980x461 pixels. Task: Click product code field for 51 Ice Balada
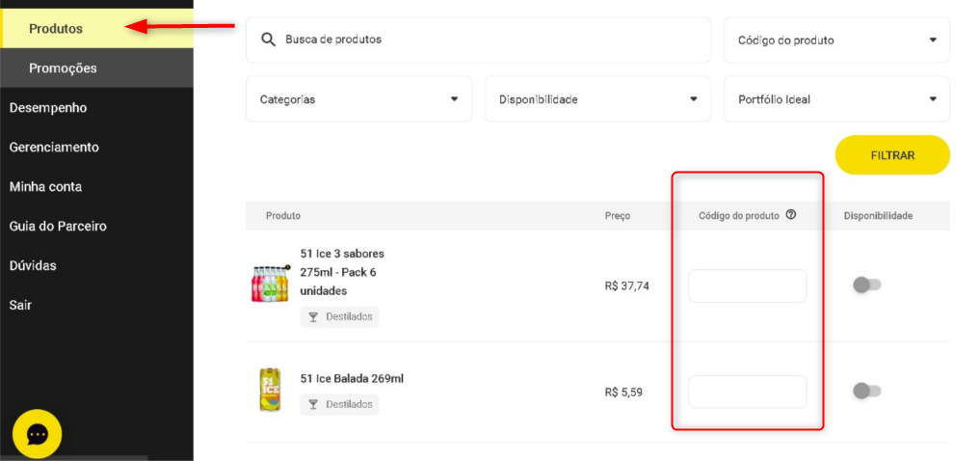click(x=747, y=392)
